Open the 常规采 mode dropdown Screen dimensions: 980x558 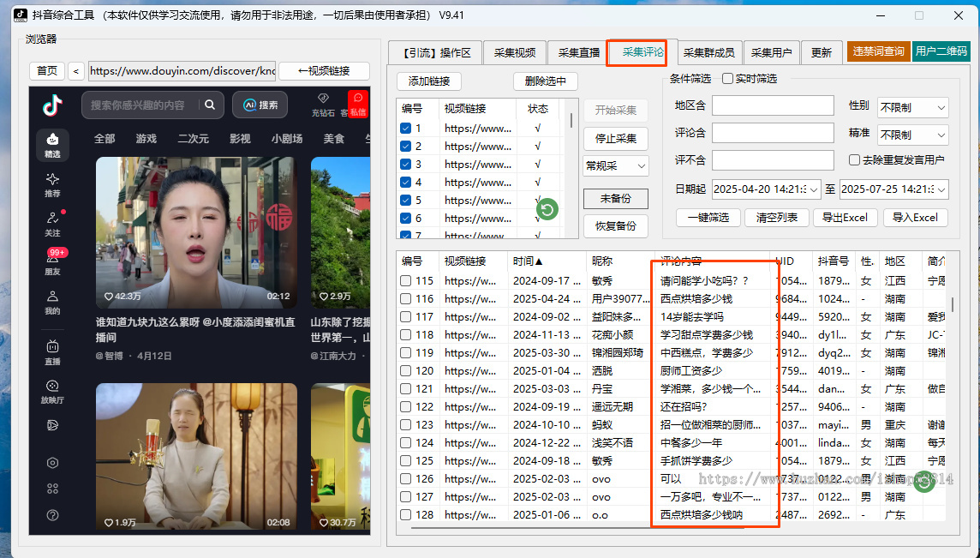tap(616, 165)
